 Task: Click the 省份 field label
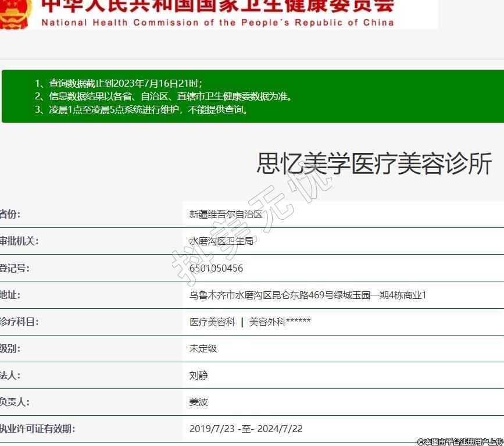coord(10,214)
